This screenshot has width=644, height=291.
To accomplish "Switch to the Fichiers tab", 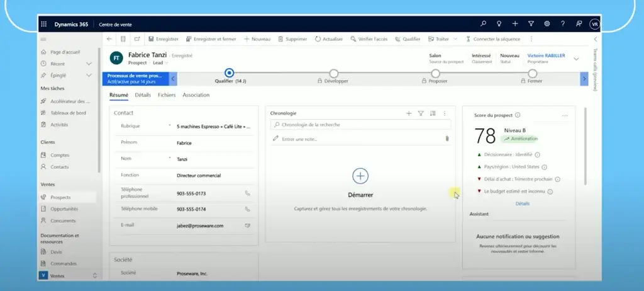I will tap(167, 95).
